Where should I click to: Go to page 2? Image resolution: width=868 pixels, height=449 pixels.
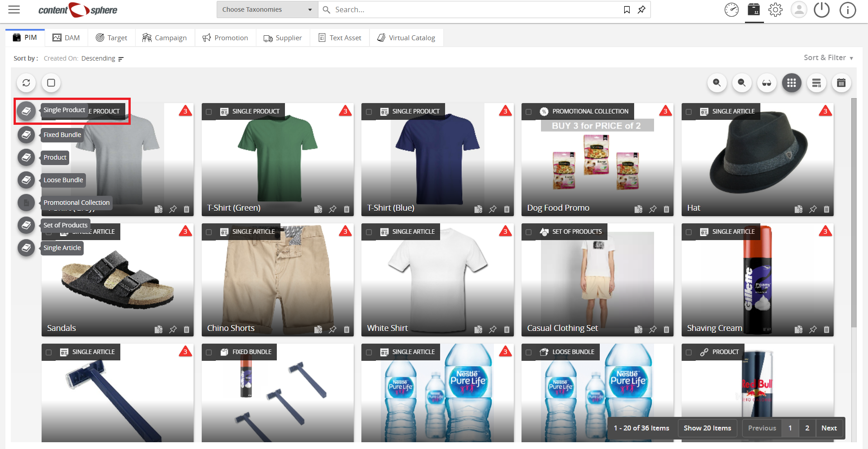pos(807,428)
